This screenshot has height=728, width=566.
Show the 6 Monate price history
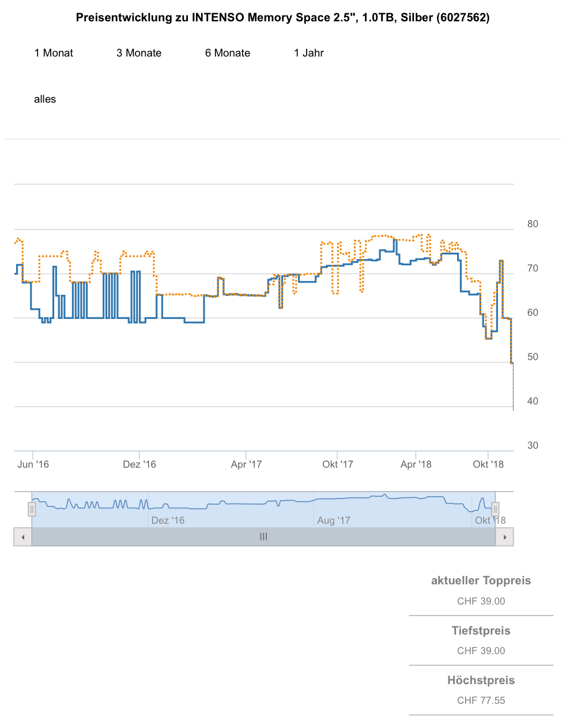click(x=228, y=53)
